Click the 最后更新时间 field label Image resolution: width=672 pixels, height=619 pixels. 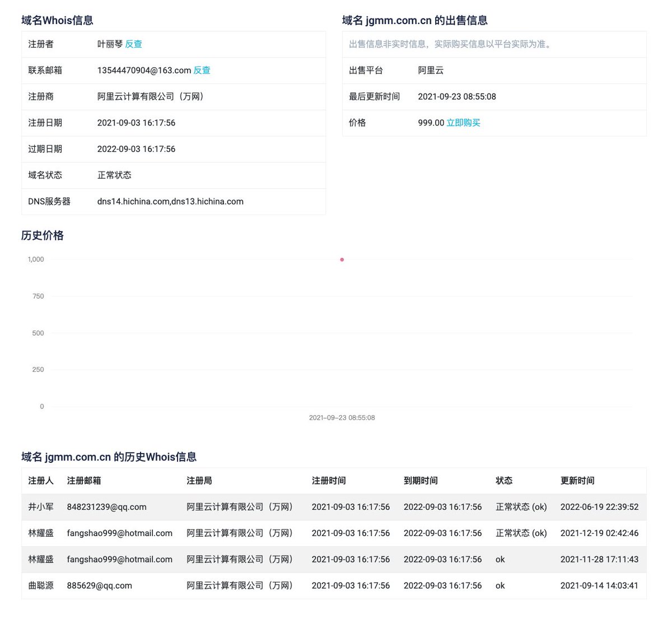pyautogui.click(x=374, y=96)
